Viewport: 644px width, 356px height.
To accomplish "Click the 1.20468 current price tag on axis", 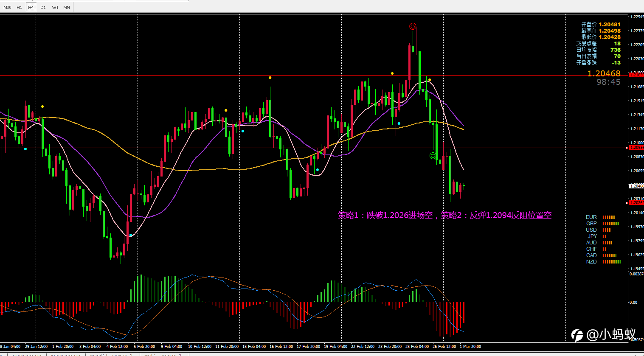I will 636,186.
